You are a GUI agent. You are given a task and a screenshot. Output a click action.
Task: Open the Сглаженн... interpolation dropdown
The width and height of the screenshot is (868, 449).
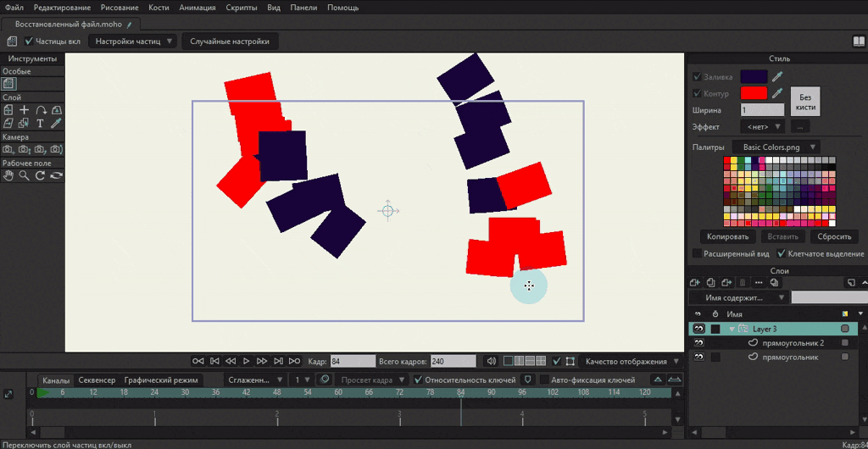(x=255, y=380)
